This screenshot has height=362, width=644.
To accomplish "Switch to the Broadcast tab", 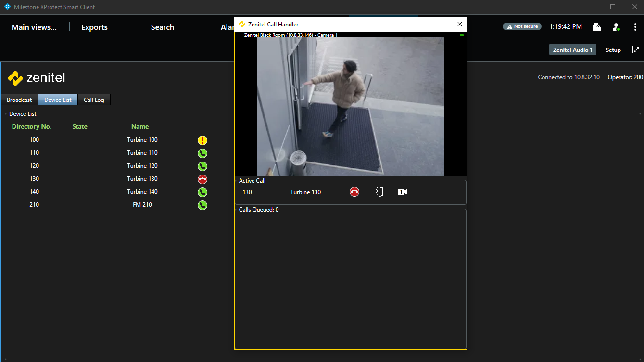I will click(19, 100).
